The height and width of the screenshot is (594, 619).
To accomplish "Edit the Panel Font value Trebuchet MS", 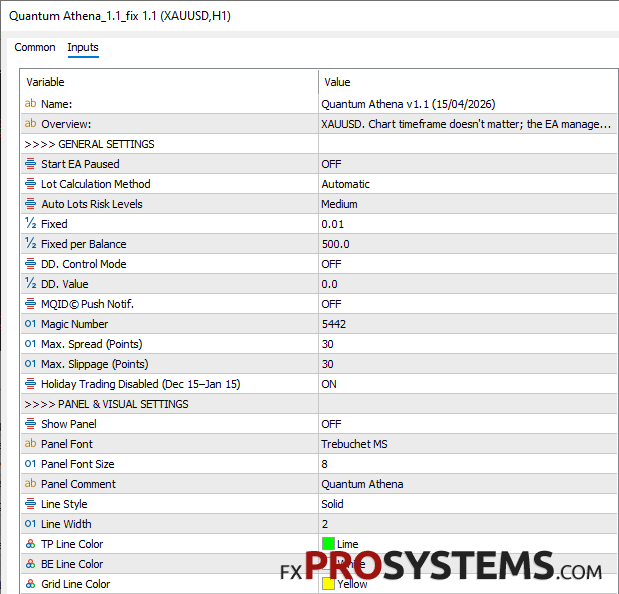I will pos(468,444).
